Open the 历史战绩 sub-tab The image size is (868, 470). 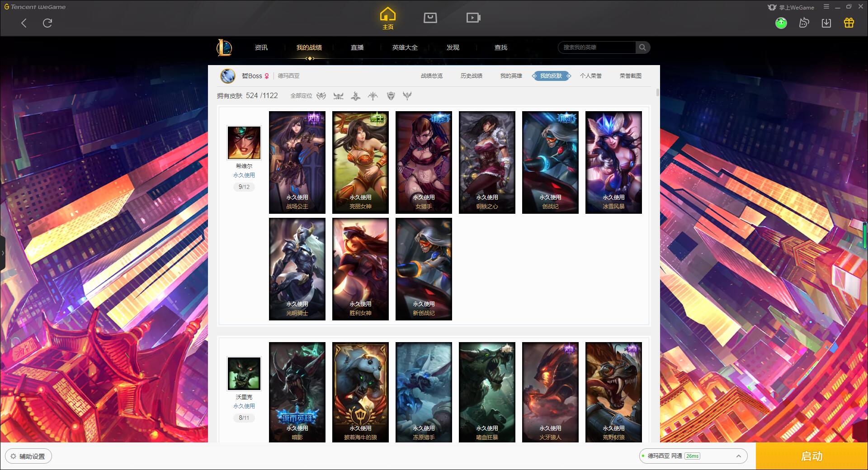point(472,76)
